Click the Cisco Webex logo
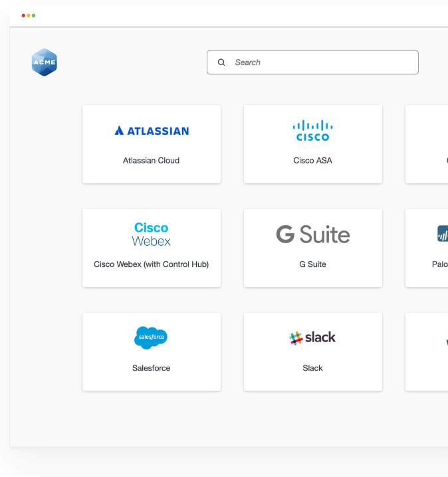The width and height of the screenshot is (448, 477). click(x=152, y=234)
